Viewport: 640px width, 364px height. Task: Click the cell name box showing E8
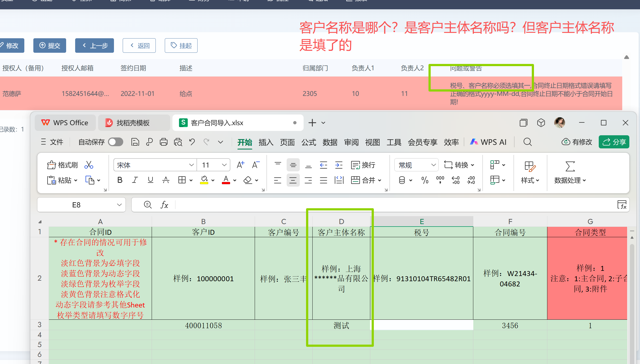click(77, 205)
